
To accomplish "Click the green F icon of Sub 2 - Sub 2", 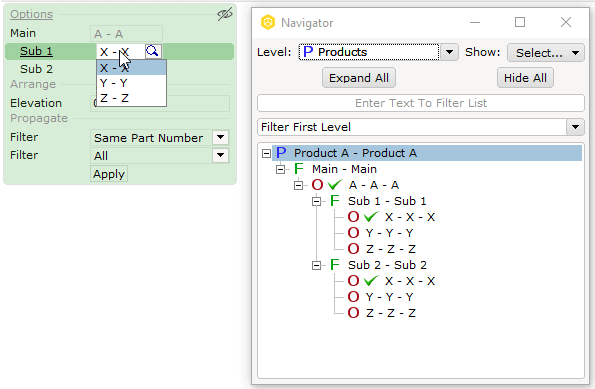I will (335, 265).
